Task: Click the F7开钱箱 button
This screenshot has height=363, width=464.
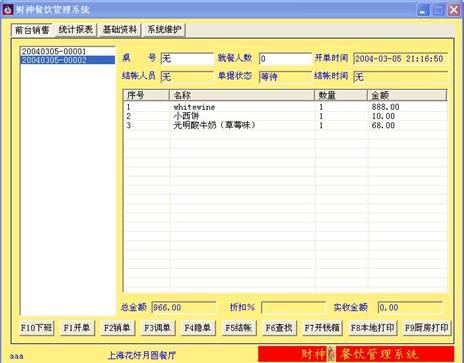Action: [322, 328]
